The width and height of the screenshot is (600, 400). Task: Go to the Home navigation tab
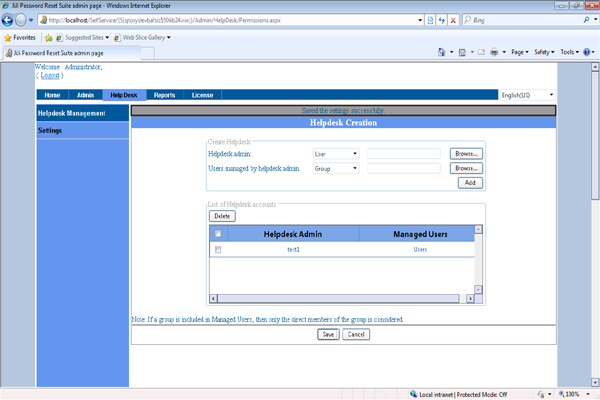[x=52, y=95]
